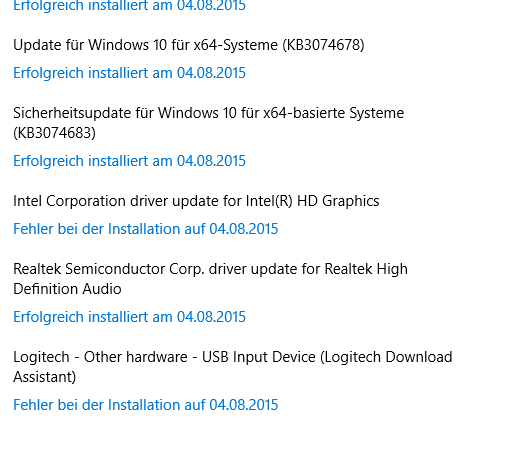Click Realtek High words in driver title
The image size is (512, 451).
(x=366, y=269)
